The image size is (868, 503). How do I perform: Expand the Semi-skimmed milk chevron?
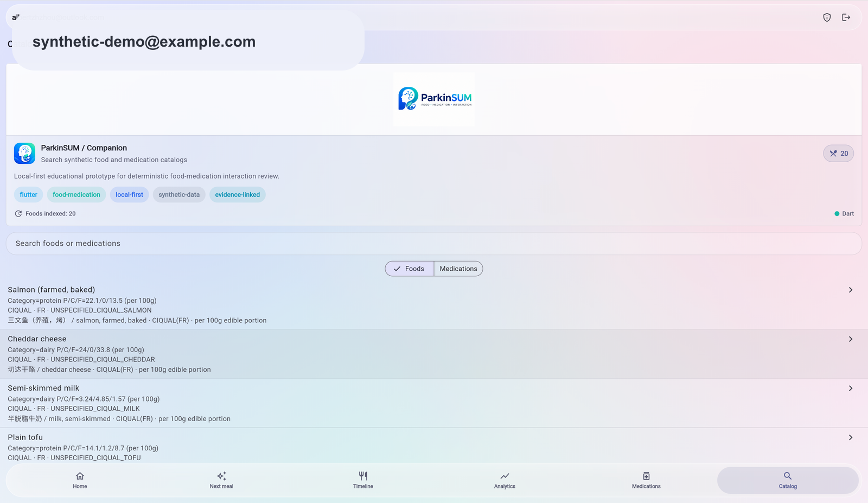[851, 389]
